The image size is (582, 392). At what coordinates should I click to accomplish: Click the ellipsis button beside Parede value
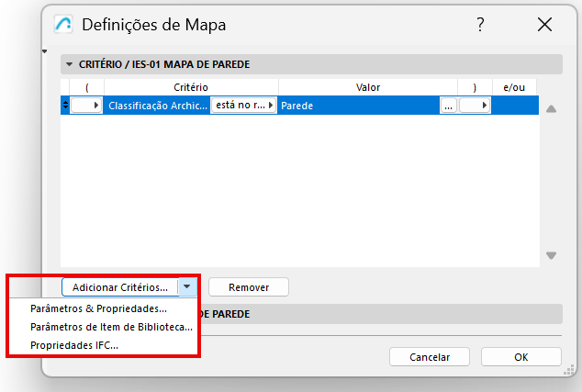coord(448,106)
